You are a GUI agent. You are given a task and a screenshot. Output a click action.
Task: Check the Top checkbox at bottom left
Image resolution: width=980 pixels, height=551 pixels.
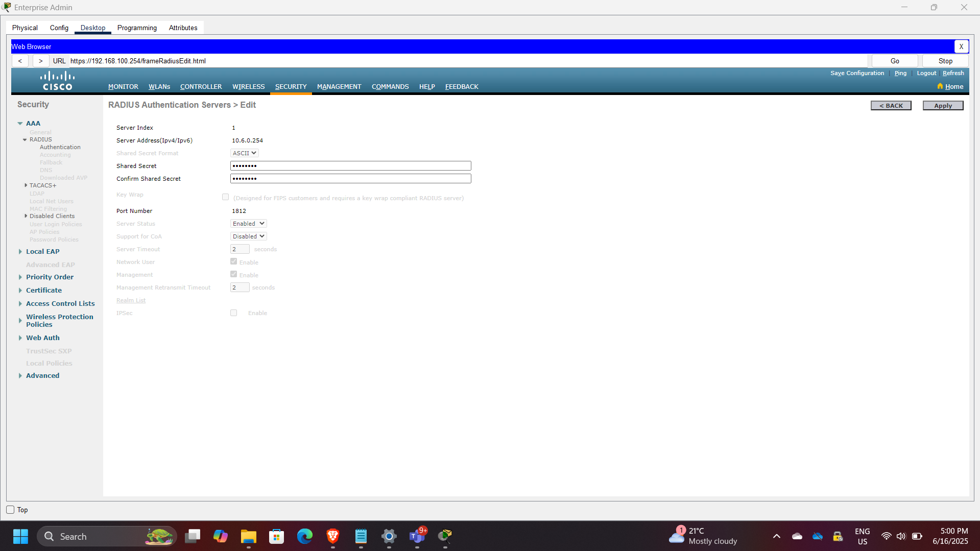[9, 509]
